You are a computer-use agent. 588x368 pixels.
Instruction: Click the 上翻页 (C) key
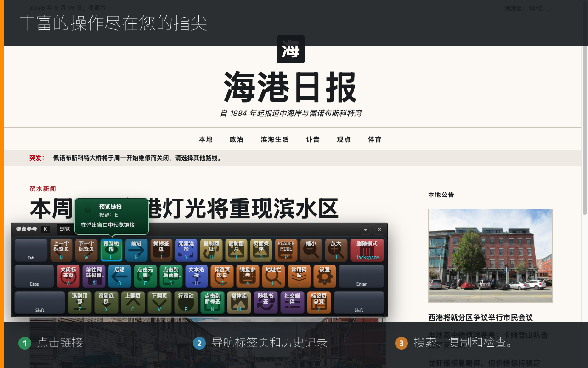pos(133,303)
